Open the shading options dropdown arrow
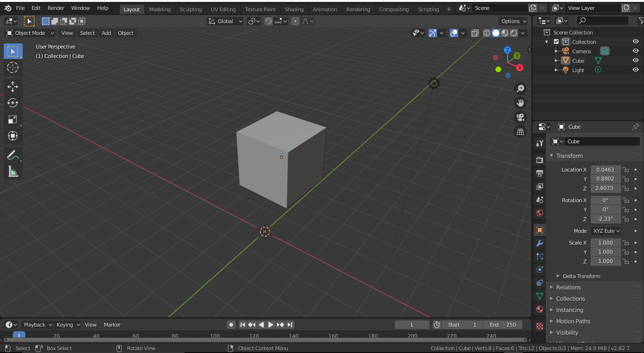This screenshot has height=353, width=644. click(x=523, y=33)
